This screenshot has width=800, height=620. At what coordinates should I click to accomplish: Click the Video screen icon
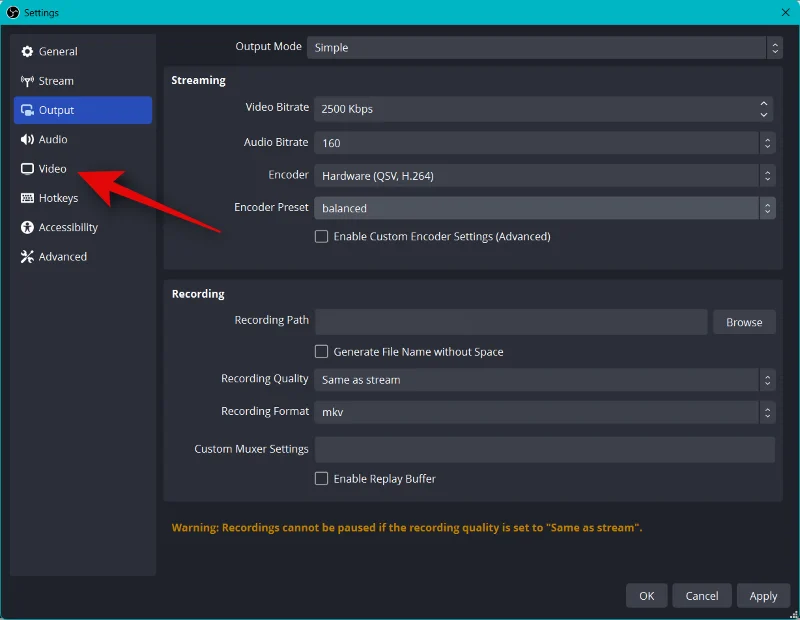(x=27, y=168)
